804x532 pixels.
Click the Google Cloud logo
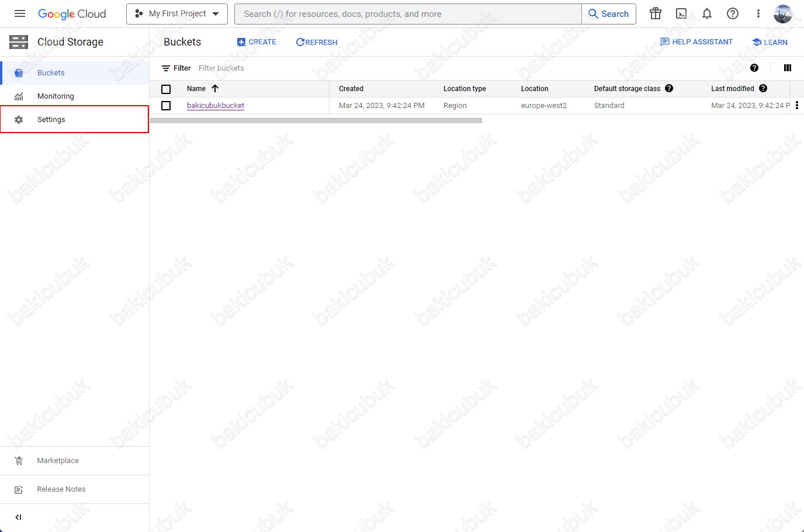coord(72,14)
